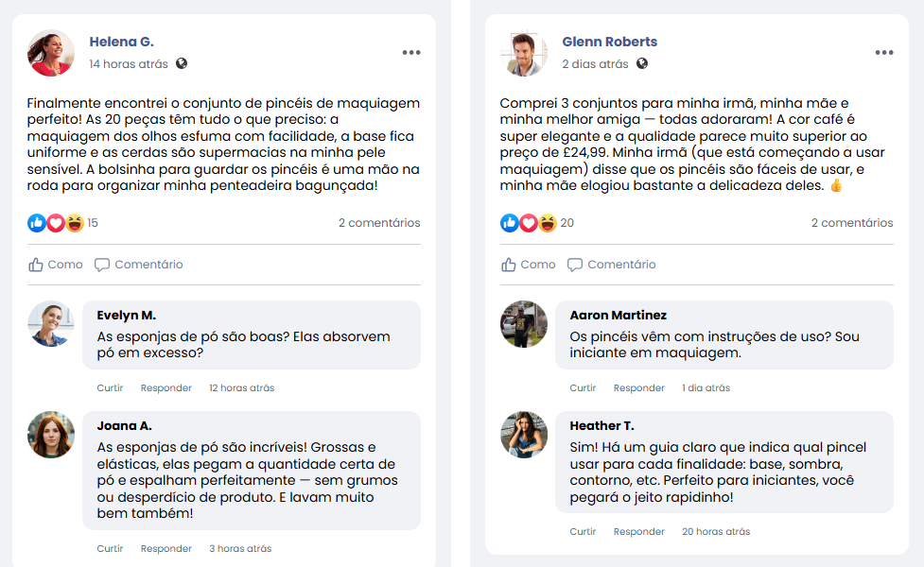Reply to Joana A.'s comment with Responder
This screenshot has height=567, width=924.
coord(166,549)
